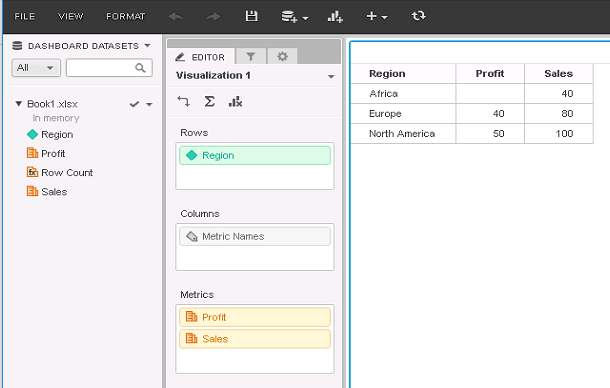This screenshot has width=610, height=388.
Task: Select Profit metric in datasets list
Action: 53,154
